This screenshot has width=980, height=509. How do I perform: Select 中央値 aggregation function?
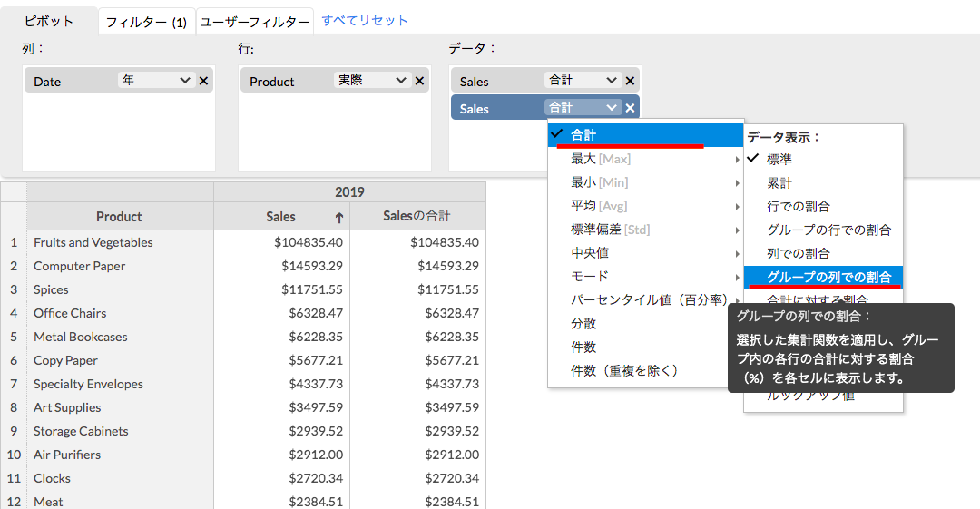click(x=590, y=253)
